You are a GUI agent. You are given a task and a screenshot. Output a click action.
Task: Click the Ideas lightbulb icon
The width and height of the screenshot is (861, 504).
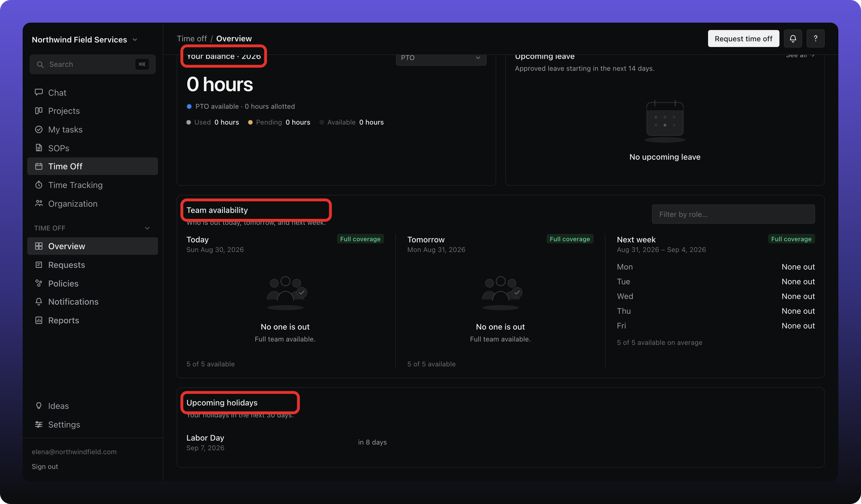(39, 406)
